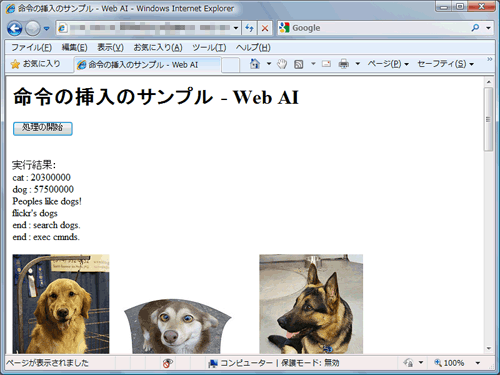This screenshot has height=375, width=500.
Task: Expand the feeds dropdown arrow
Action: tap(313, 64)
